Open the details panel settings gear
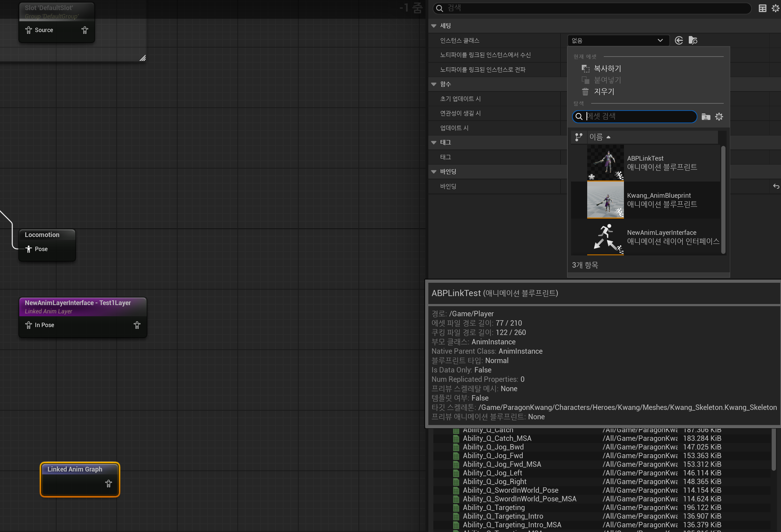The width and height of the screenshot is (781, 532). tap(775, 8)
